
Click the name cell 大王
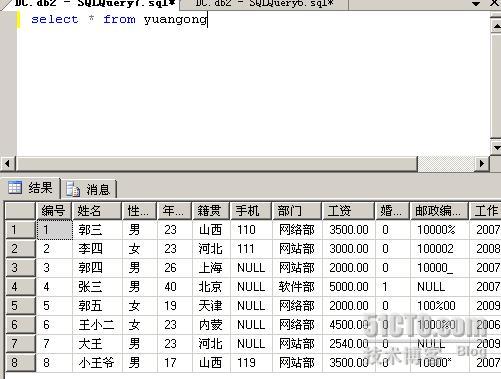[97, 344]
